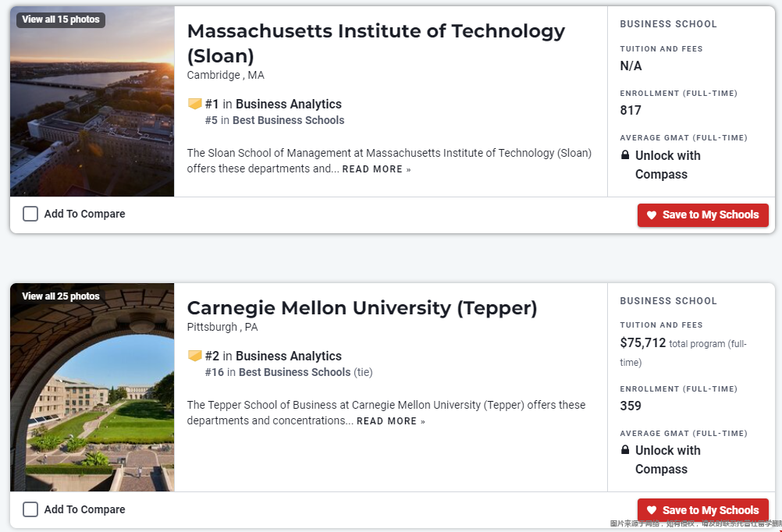The height and width of the screenshot is (532, 782).
Task: Expand MIT Sloan description with READ MORE
Action: pyautogui.click(x=376, y=169)
